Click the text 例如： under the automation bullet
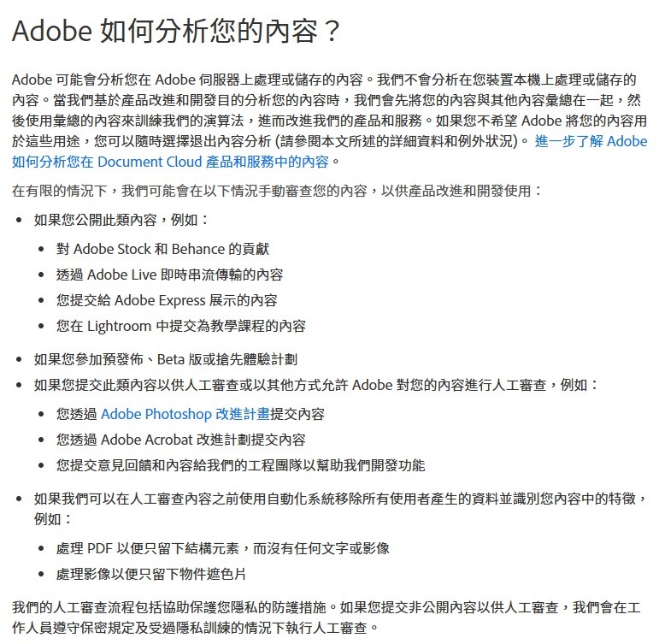The height and width of the screenshot is (644, 659). (x=53, y=519)
